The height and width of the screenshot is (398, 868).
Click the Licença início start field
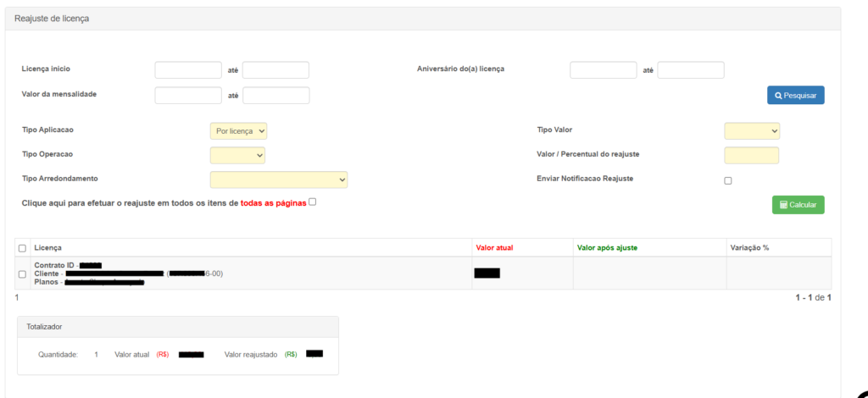click(188, 70)
